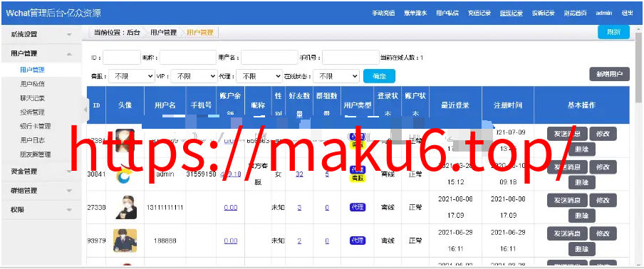Expand the 系统设置 sidebar section
The height and width of the screenshot is (269, 644).
coord(41,34)
